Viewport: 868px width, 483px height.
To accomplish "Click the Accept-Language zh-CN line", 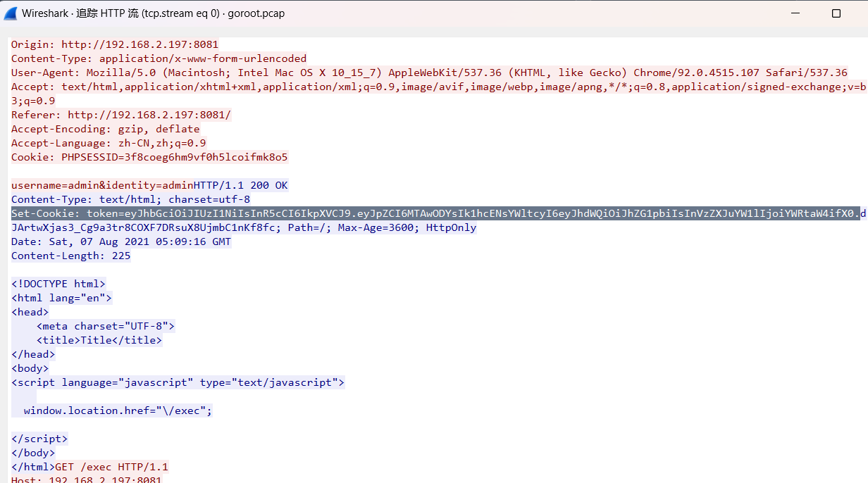I will click(108, 143).
